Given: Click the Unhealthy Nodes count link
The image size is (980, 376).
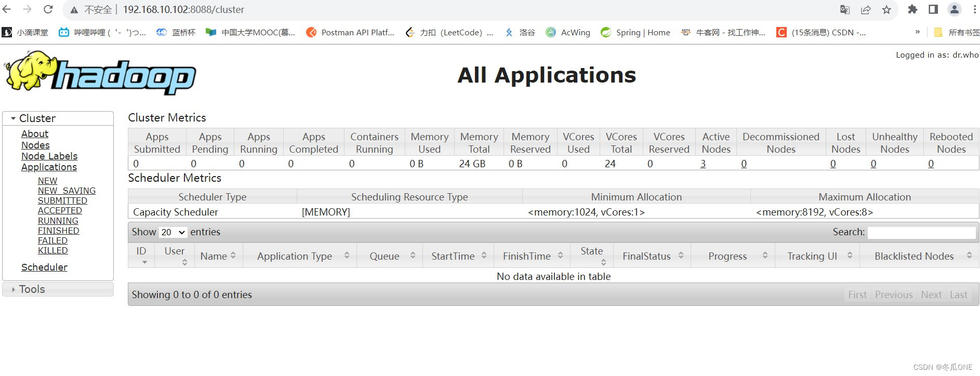Looking at the screenshot, I should pos(873,164).
